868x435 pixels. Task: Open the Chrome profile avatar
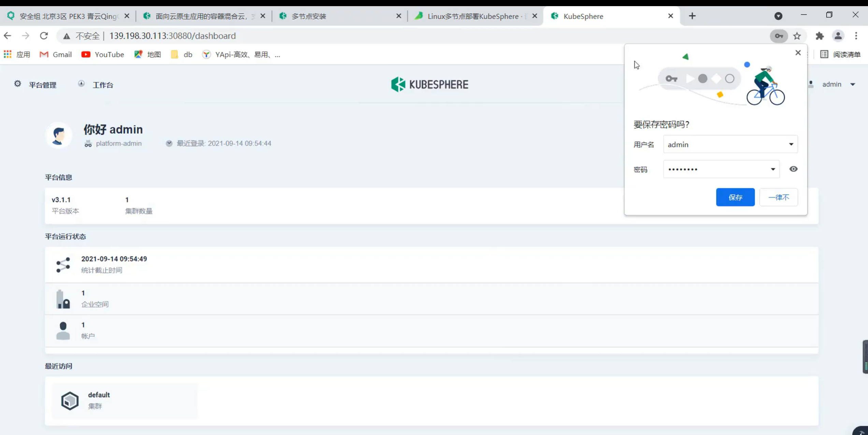coord(838,36)
